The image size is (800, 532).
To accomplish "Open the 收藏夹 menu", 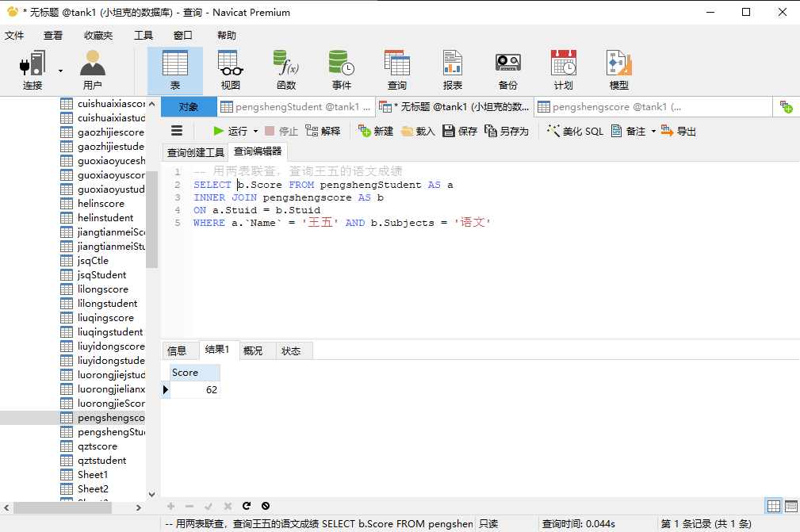I will [x=98, y=35].
